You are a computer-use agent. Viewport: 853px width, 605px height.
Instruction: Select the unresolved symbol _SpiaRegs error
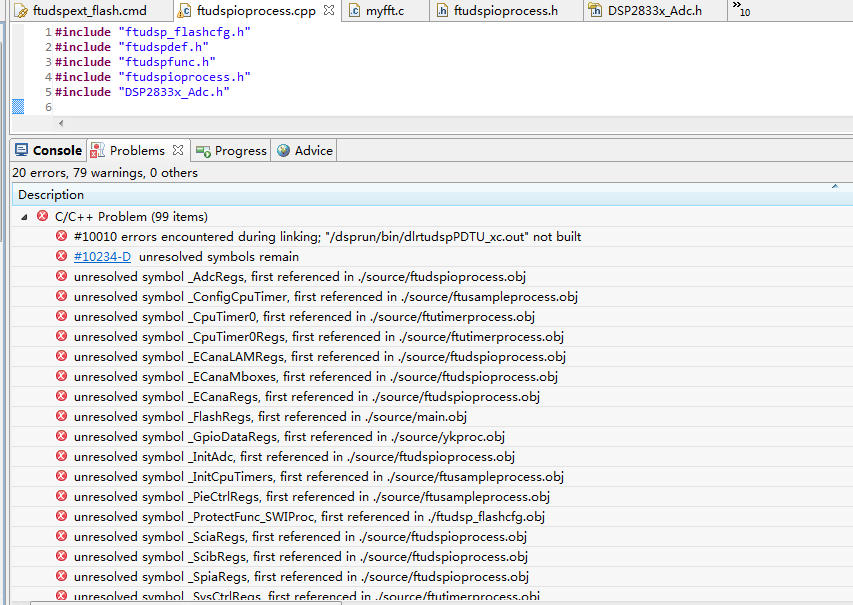432,577
